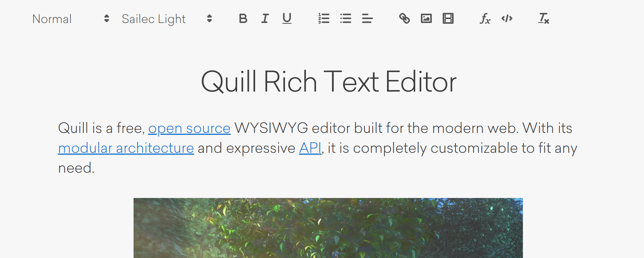
Task: Click the insert image icon
Action: tap(426, 18)
